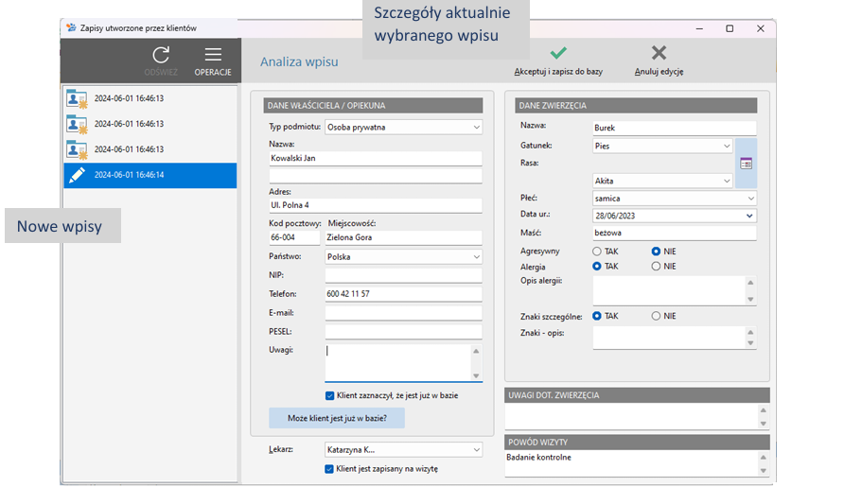This screenshot has width=862, height=504.
Task: Set Alergia to NIE
Action: pos(656,266)
